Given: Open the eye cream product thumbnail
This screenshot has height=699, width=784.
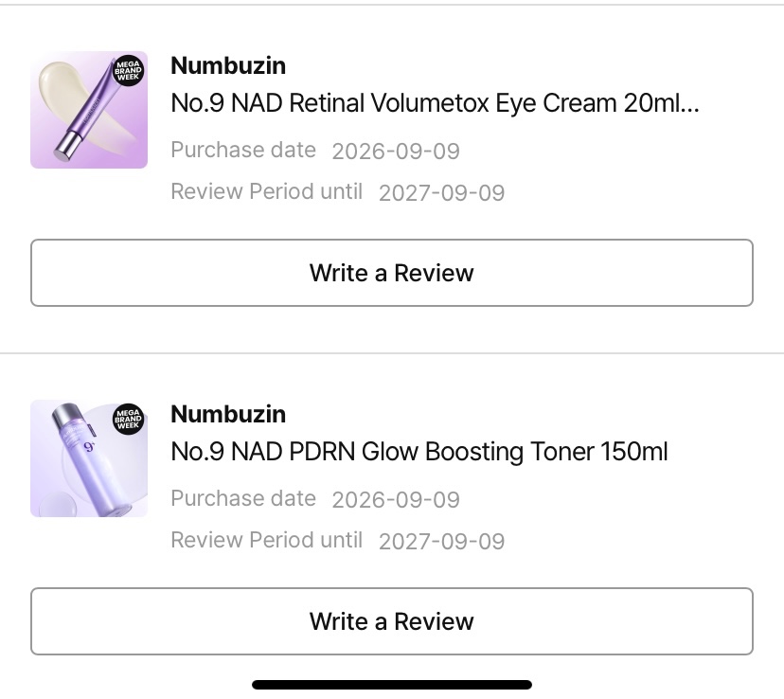Looking at the screenshot, I should [89, 110].
